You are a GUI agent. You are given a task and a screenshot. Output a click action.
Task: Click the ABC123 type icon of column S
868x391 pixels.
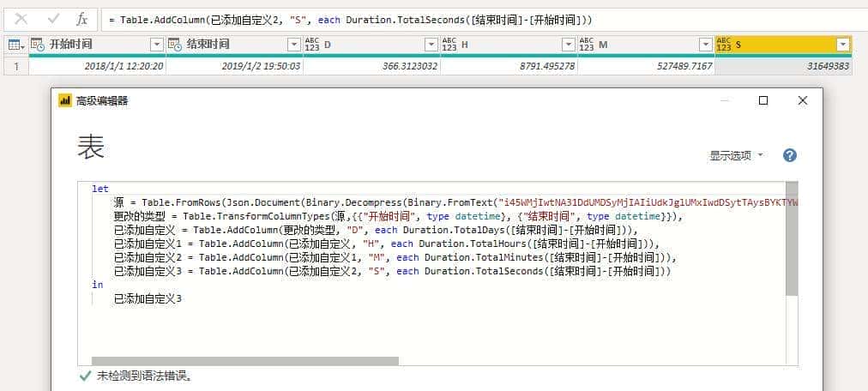point(724,45)
